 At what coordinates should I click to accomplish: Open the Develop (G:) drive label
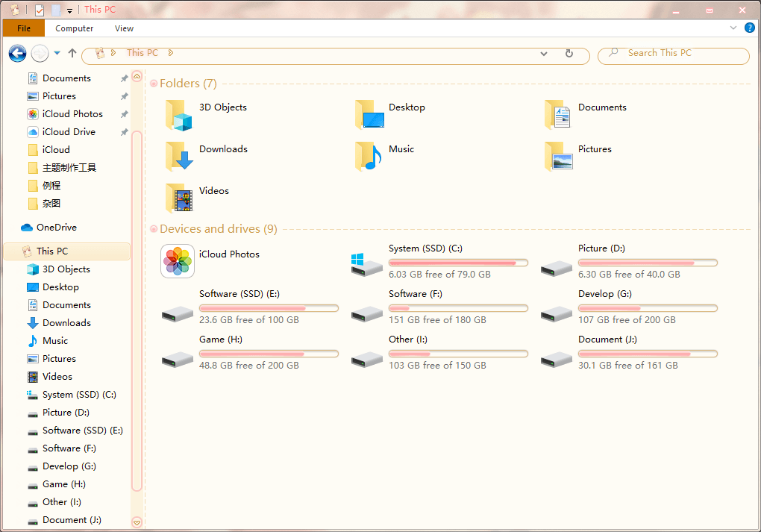tap(605, 294)
